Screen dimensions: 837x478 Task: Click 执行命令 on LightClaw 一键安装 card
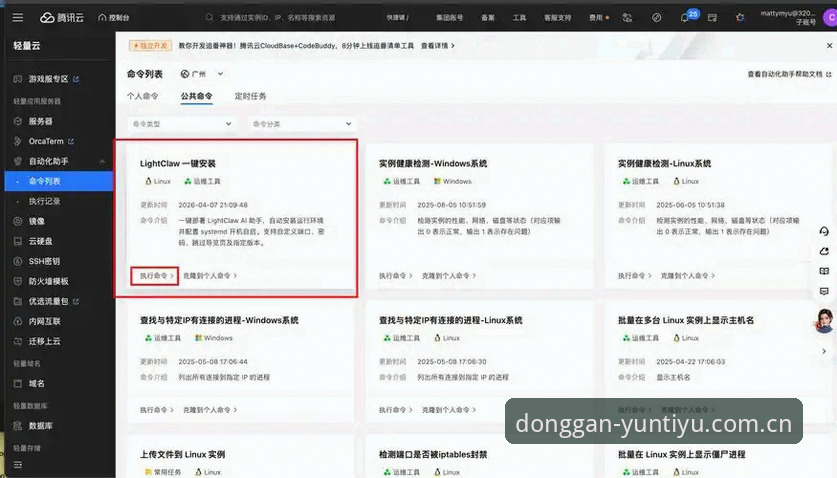click(x=156, y=276)
